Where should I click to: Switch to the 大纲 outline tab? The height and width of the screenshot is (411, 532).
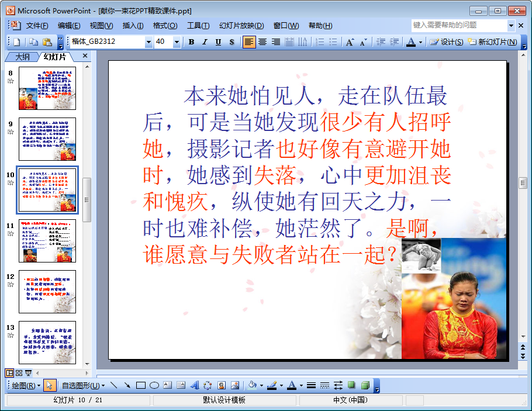tap(22, 57)
